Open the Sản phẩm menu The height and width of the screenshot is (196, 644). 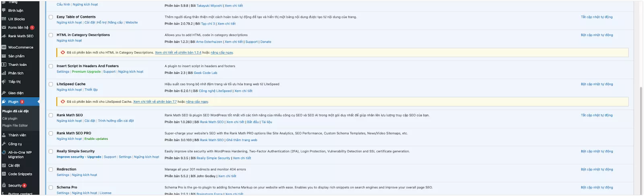(x=16, y=56)
